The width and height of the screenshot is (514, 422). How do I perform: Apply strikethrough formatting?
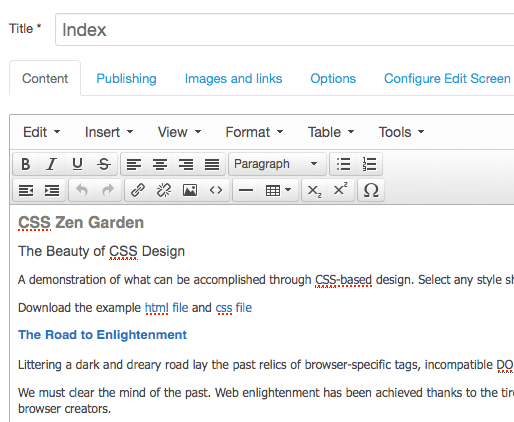104,164
